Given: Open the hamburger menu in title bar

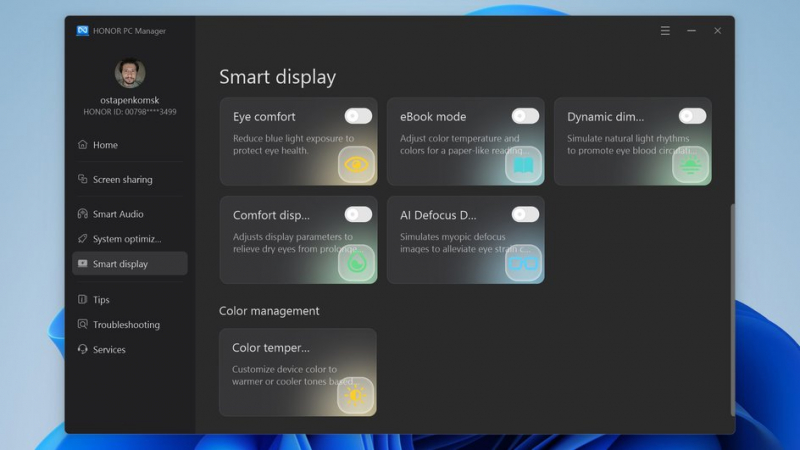Looking at the screenshot, I should [665, 31].
